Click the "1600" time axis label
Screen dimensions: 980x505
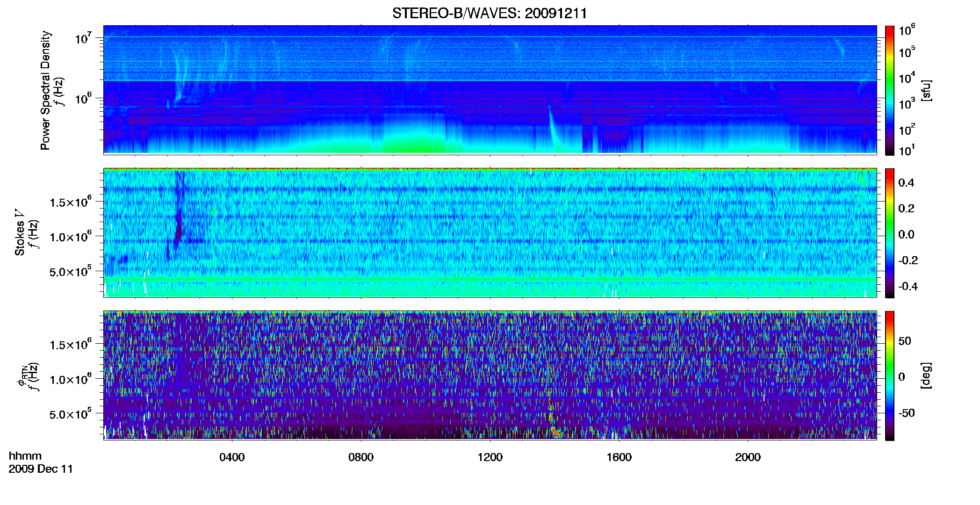pos(619,457)
